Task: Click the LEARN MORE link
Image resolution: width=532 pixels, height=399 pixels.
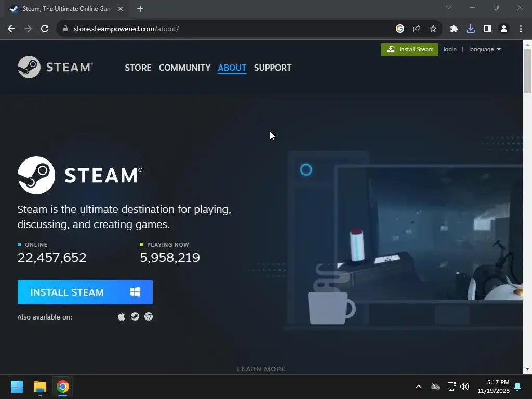Action: point(261,369)
